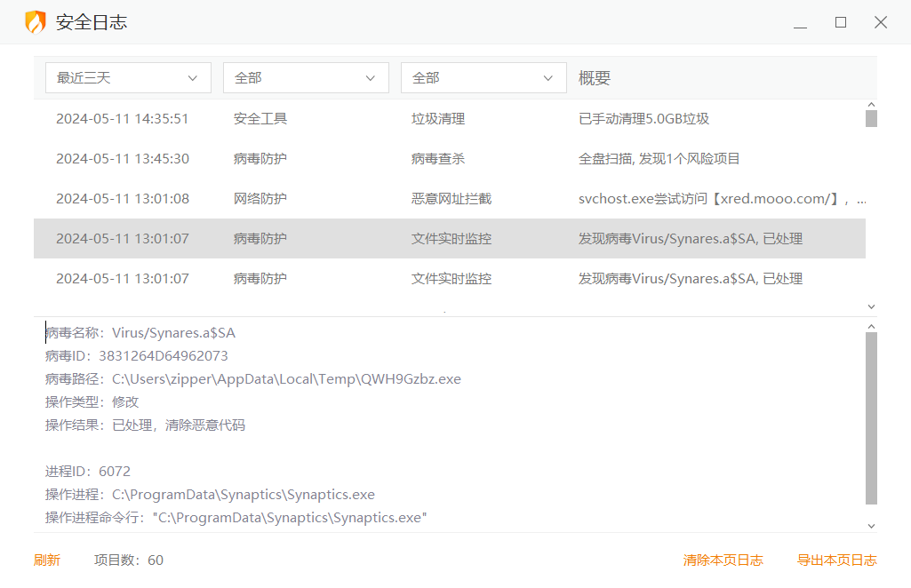Open the 最近三天 time range dropdown
The image size is (911, 588).
[128, 78]
